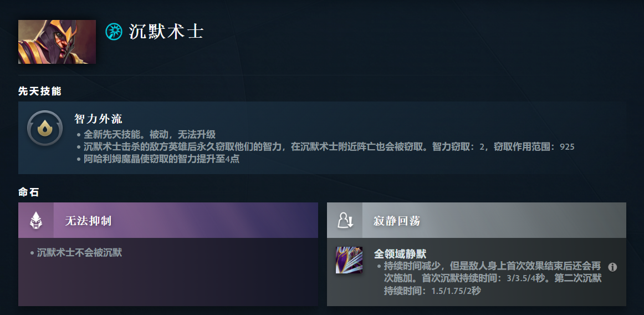Click the 智力外流 innate ability droplet icon

click(x=45, y=128)
